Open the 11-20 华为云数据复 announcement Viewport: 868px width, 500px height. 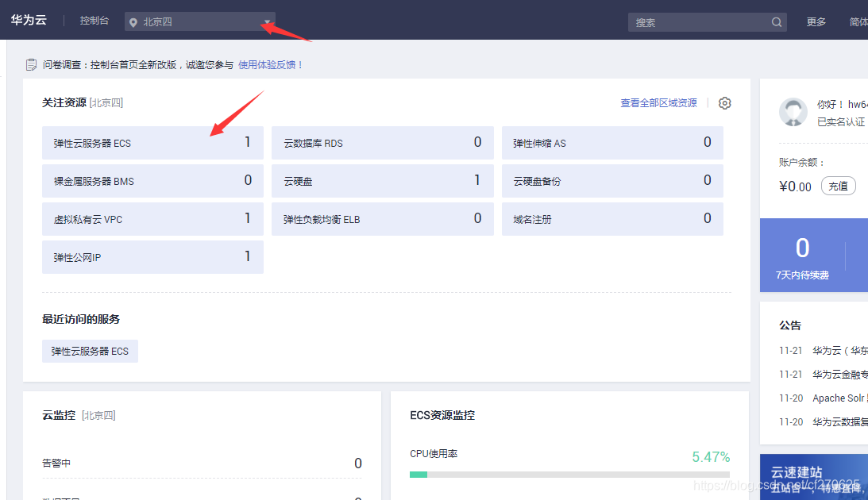click(824, 422)
